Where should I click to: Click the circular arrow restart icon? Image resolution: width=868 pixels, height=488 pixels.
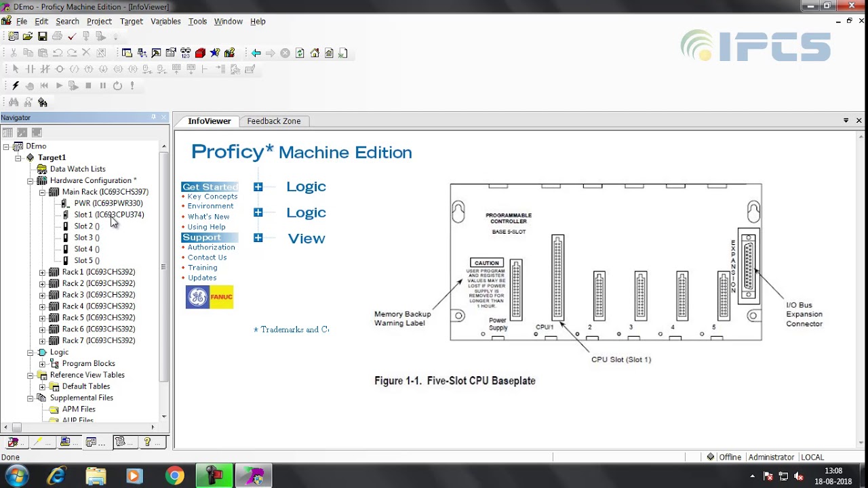click(x=117, y=85)
